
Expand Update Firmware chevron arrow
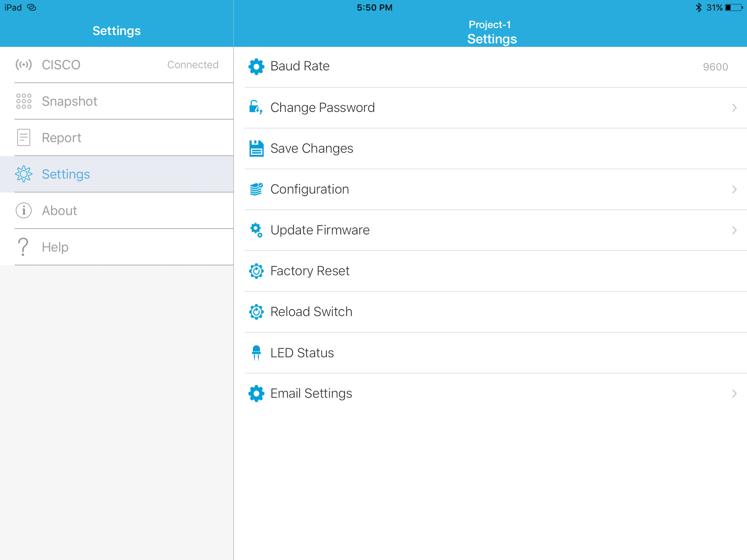click(x=734, y=230)
